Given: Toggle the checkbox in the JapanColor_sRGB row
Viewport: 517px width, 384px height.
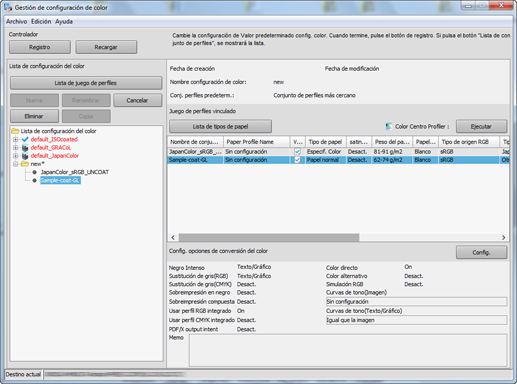Looking at the screenshot, I should [x=297, y=152].
